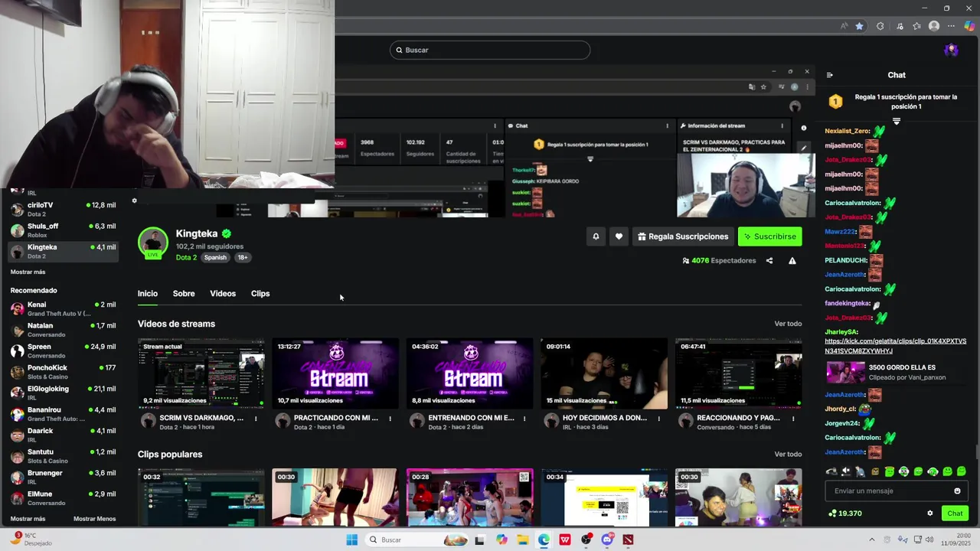The image size is (980, 551).
Task: Open the emoji picker in message box
Action: tap(957, 491)
